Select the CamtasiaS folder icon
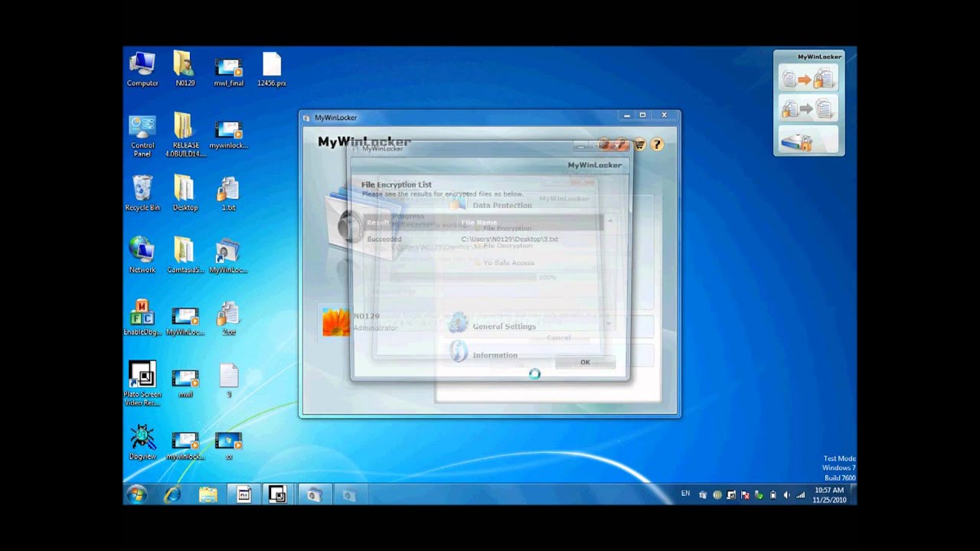 pyautogui.click(x=185, y=255)
